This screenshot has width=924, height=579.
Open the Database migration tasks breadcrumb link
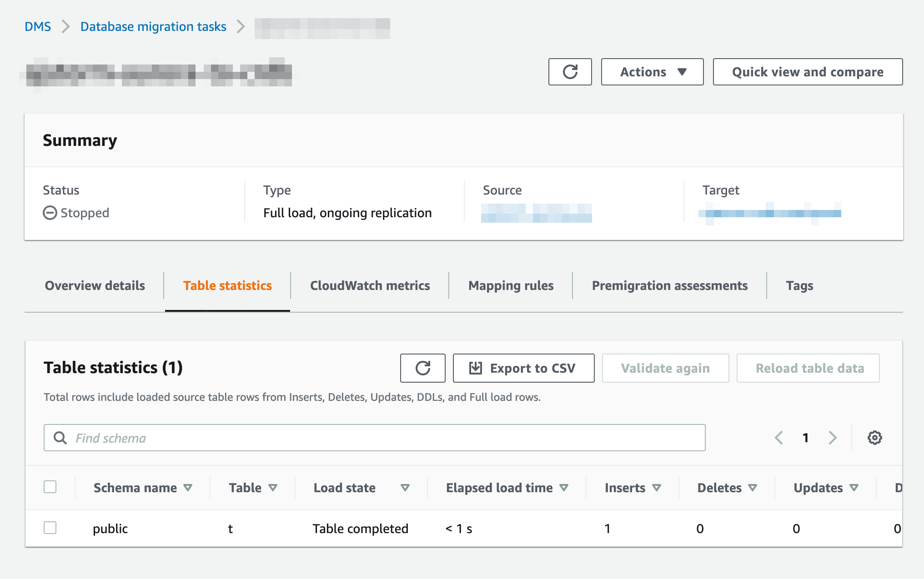pos(153,26)
